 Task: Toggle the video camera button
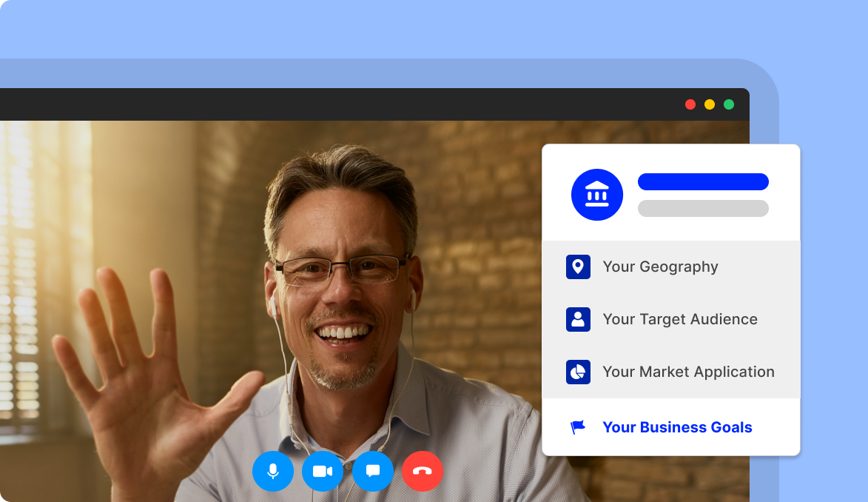[323, 471]
